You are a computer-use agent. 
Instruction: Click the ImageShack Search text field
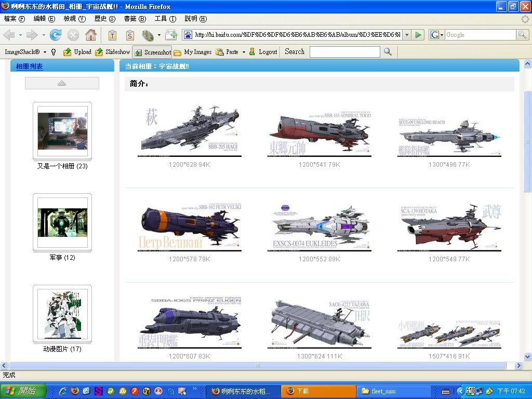pyautogui.click(x=345, y=52)
